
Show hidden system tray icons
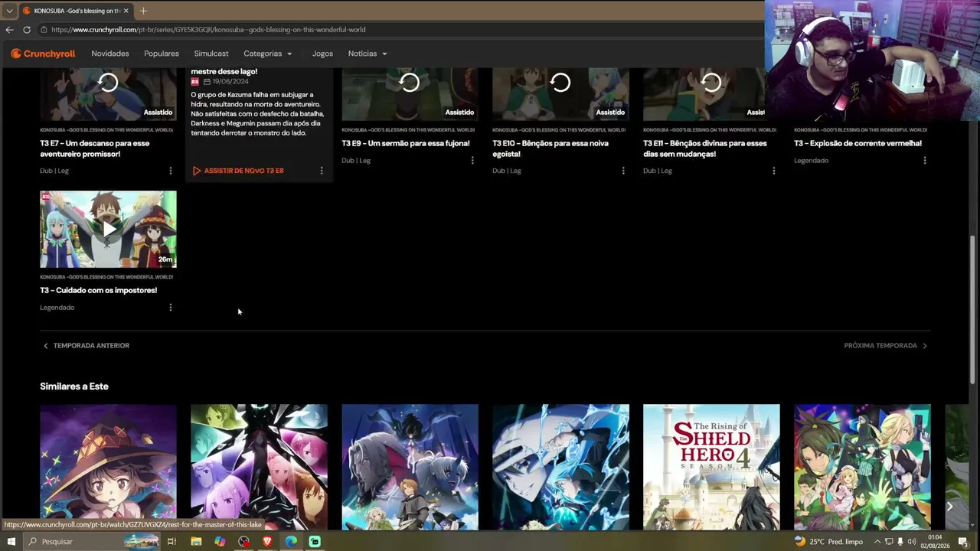coord(877,542)
